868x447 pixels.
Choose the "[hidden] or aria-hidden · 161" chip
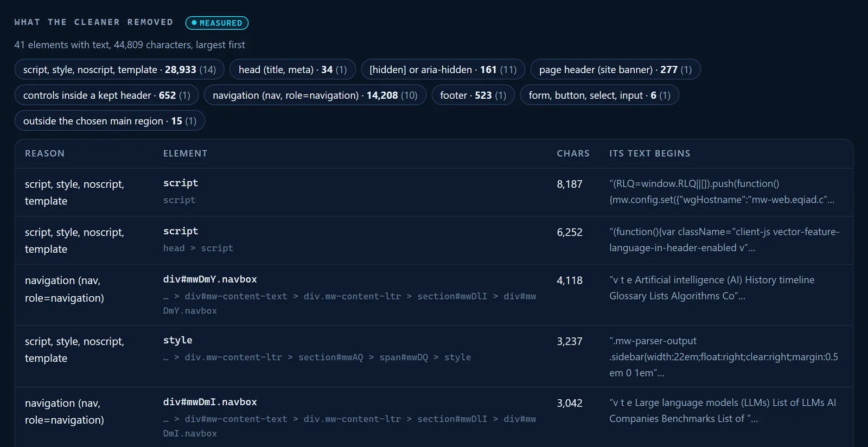(443, 69)
